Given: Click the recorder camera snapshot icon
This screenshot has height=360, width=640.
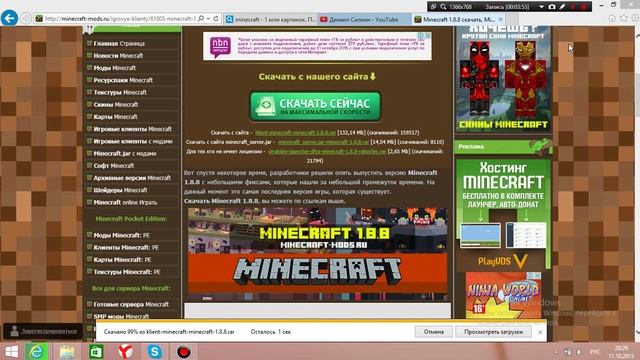Looking at the screenshot, I should [x=552, y=7].
